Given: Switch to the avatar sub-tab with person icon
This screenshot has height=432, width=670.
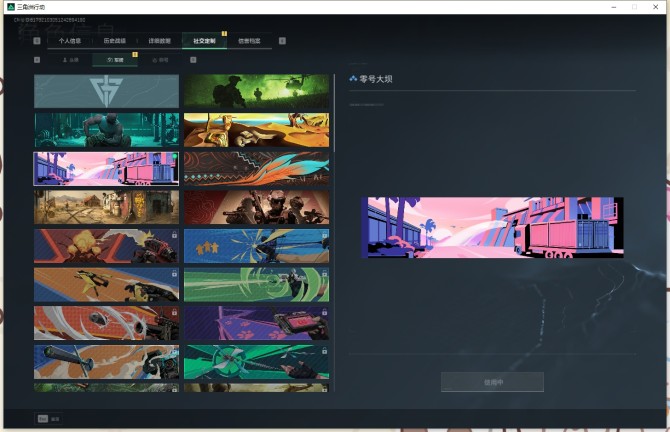Looking at the screenshot, I should (x=71, y=60).
